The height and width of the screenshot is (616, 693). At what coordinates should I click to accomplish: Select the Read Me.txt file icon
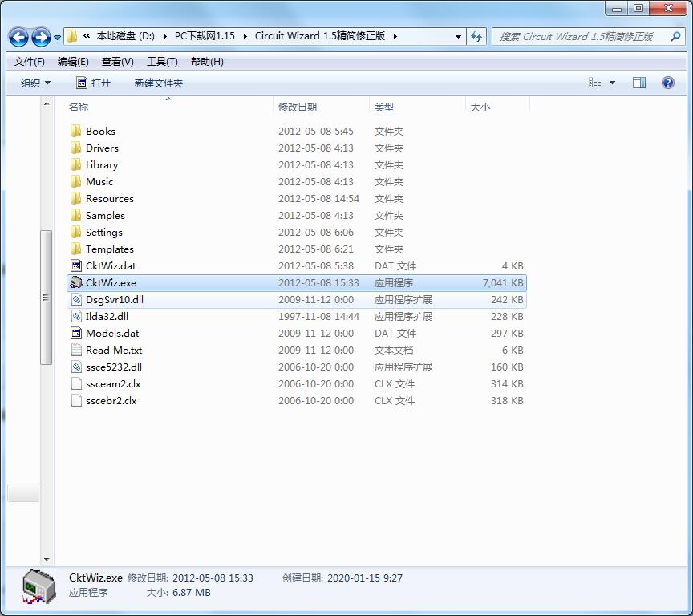[76, 350]
